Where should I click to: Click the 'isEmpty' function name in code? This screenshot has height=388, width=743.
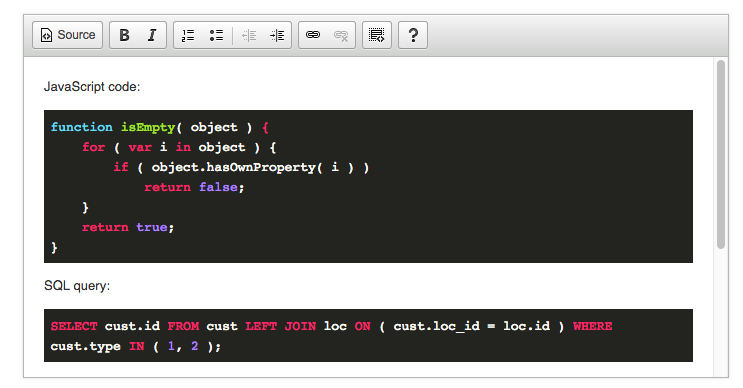148,127
